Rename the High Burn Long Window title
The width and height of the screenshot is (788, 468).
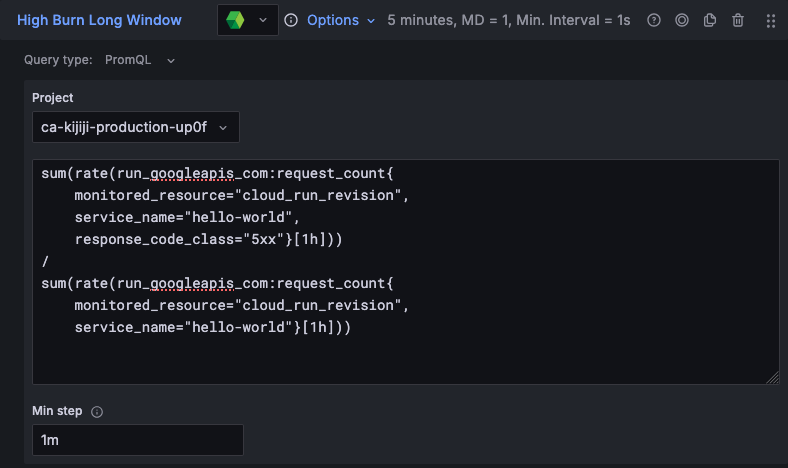point(99,20)
